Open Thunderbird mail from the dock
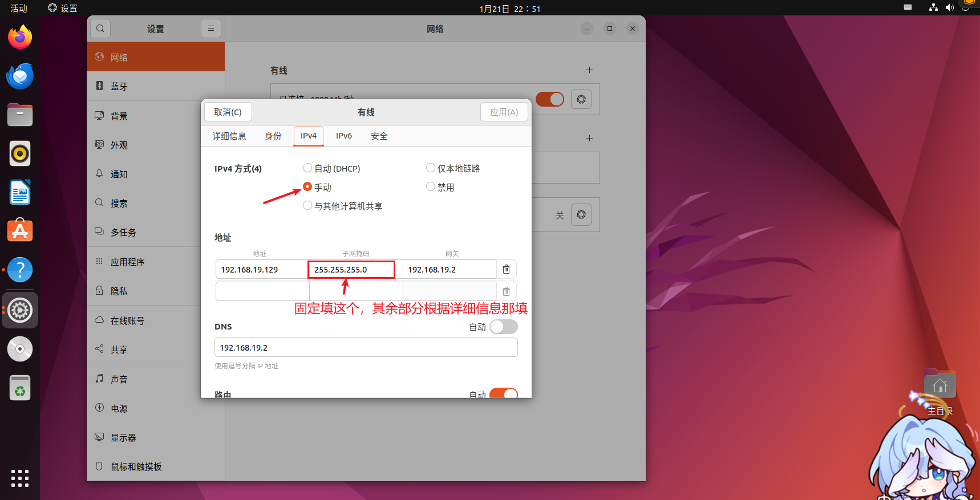The width and height of the screenshot is (980, 500). pos(20,76)
